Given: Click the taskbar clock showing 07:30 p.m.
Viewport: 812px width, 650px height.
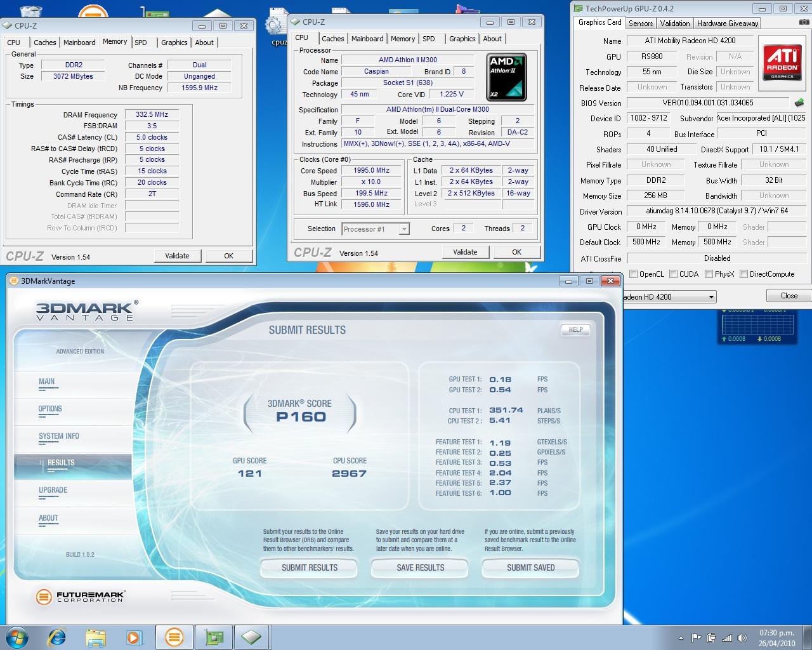Looking at the screenshot, I should pyautogui.click(x=776, y=638).
